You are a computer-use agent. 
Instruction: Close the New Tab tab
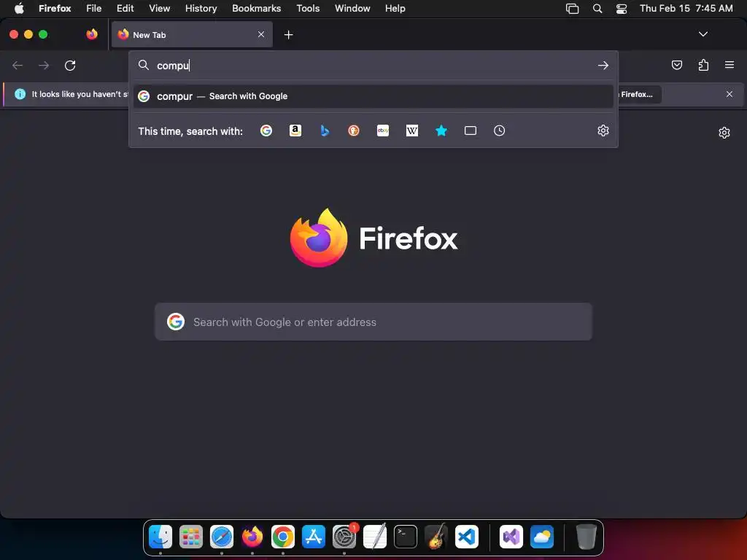261,34
